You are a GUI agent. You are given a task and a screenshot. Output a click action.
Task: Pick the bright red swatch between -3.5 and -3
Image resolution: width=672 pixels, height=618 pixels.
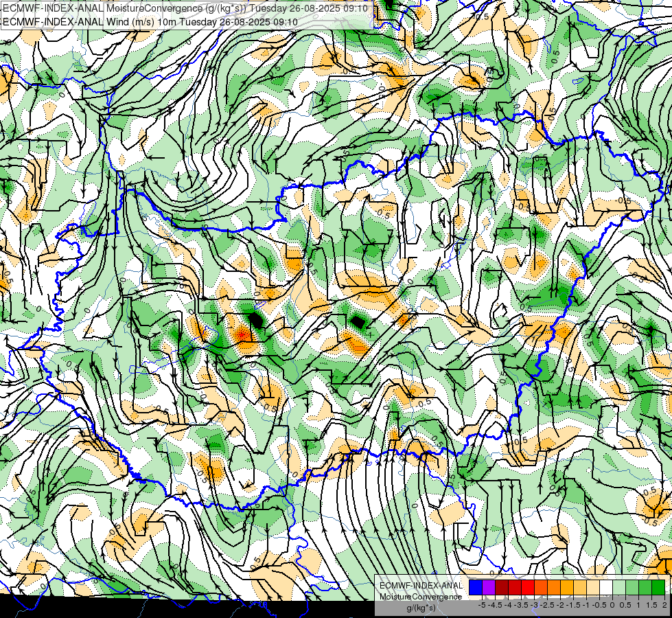[x=528, y=587]
